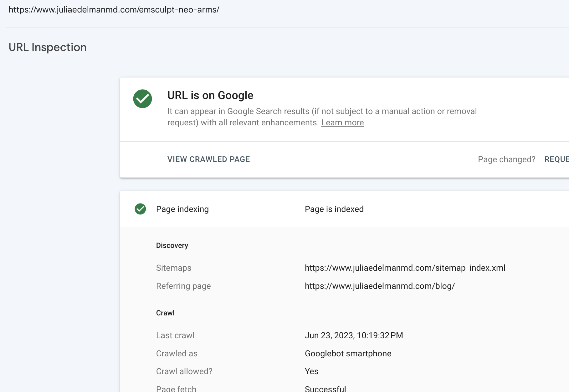
Task: Click the URL is on Google title
Action: pyautogui.click(x=210, y=95)
